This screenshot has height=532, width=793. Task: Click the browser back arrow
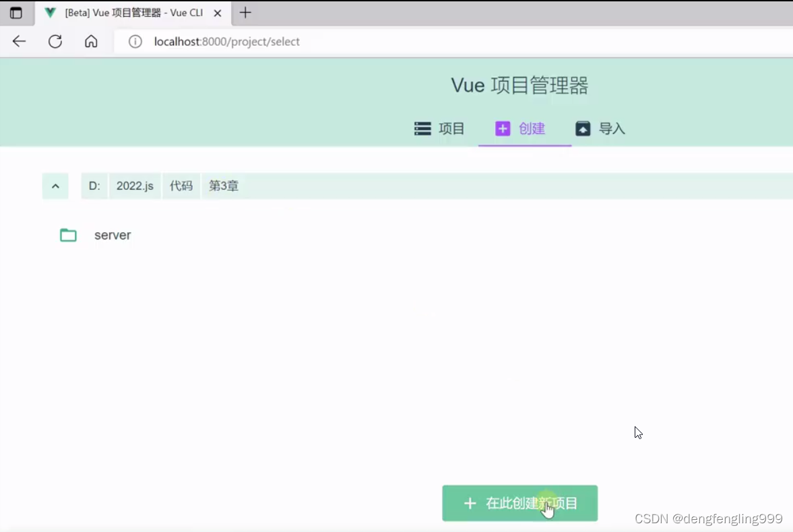tap(19, 42)
